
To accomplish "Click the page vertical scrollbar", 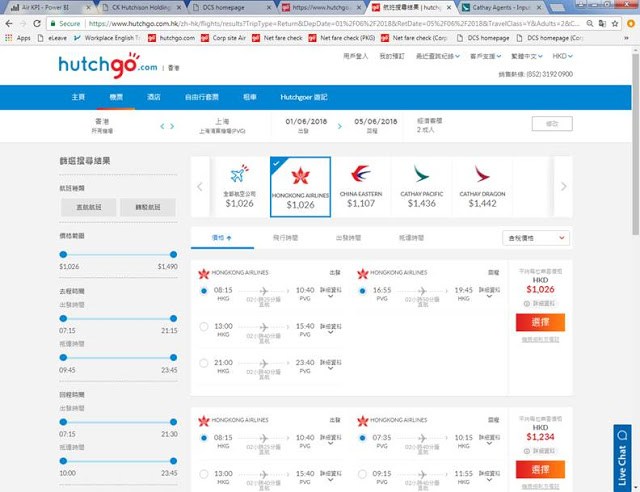I will 635,144.
